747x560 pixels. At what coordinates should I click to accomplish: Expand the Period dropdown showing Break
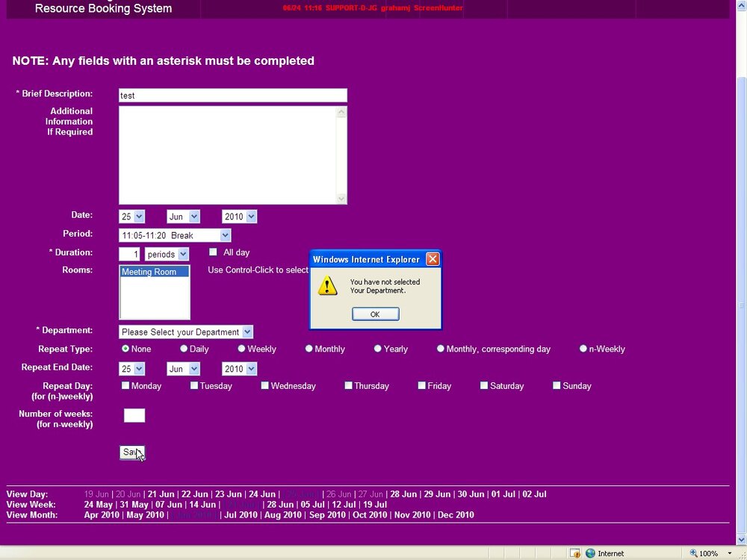(x=175, y=235)
